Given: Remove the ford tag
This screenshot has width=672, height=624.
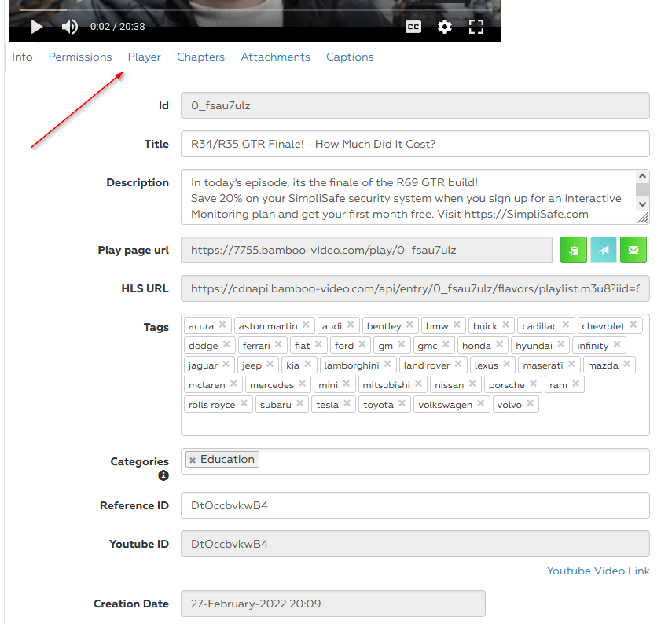Looking at the screenshot, I should point(362,344).
